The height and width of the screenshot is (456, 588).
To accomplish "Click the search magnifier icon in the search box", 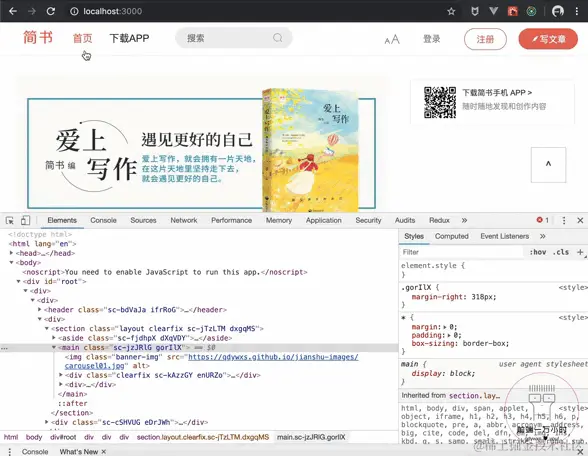I will pos(278,38).
